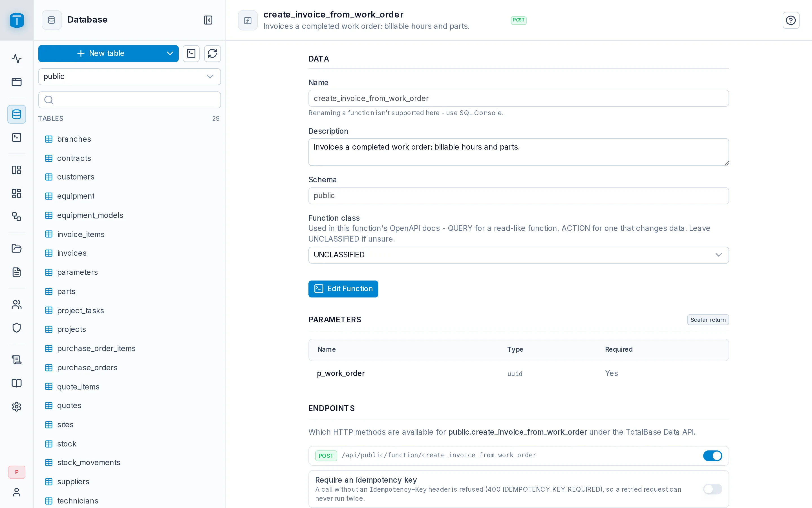
Task: Click the user profile icon at the bottom of the sidebar
Action: 17,492
